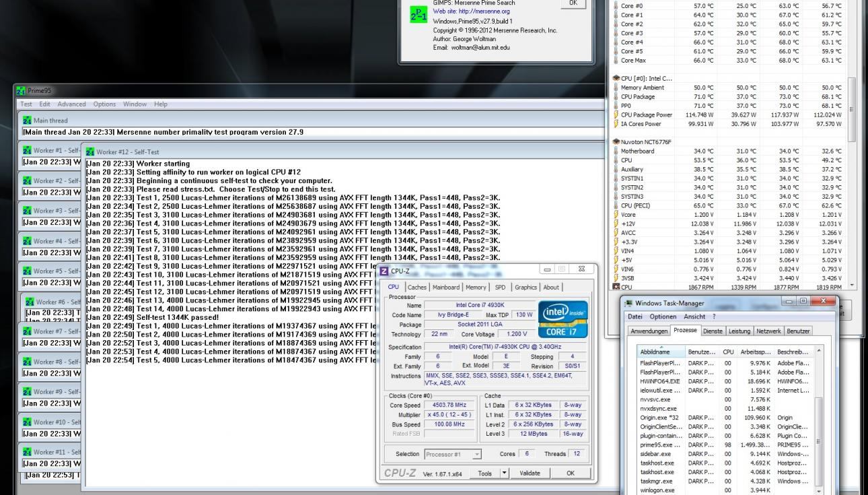Sort processes by the CPU column header
868x495 pixels.
pyautogui.click(x=728, y=352)
